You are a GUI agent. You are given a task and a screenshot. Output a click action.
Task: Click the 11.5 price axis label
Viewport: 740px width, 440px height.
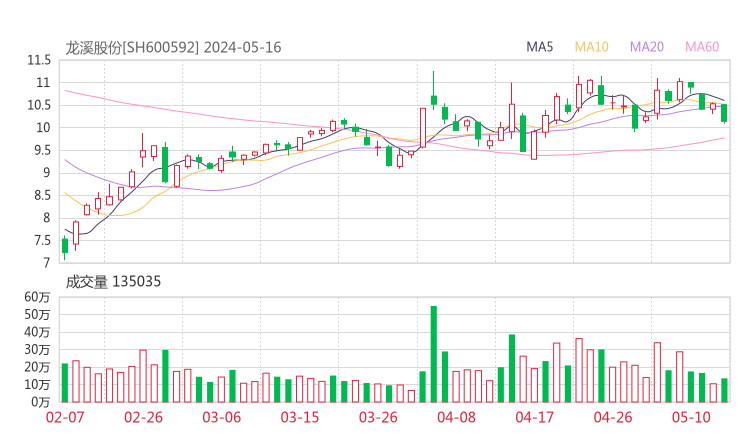click(x=39, y=60)
